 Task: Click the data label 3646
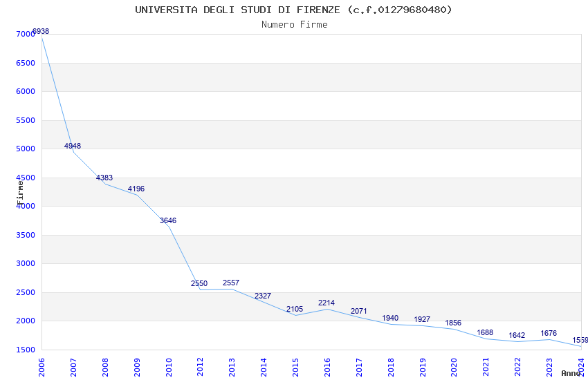pyautogui.click(x=168, y=221)
